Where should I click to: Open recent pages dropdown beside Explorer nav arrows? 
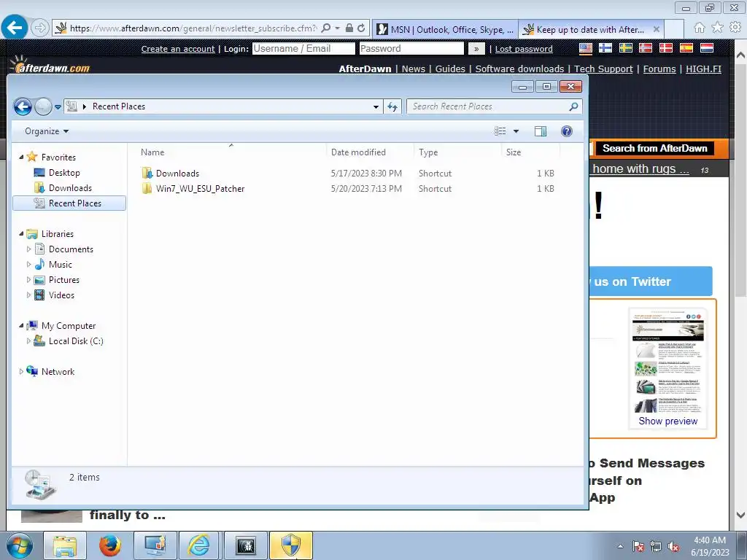click(58, 107)
